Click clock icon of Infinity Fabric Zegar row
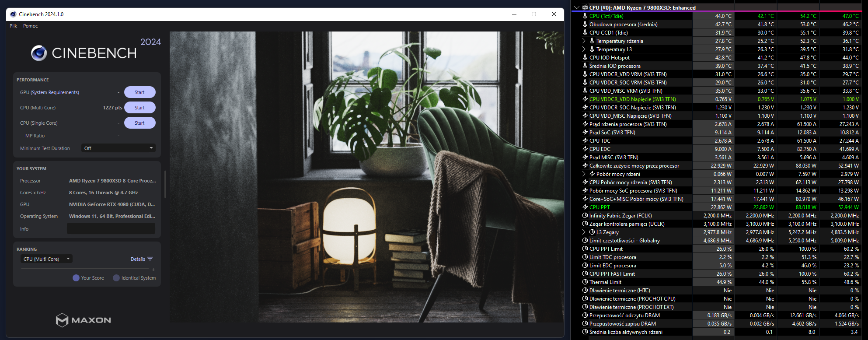 (x=585, y=216)
